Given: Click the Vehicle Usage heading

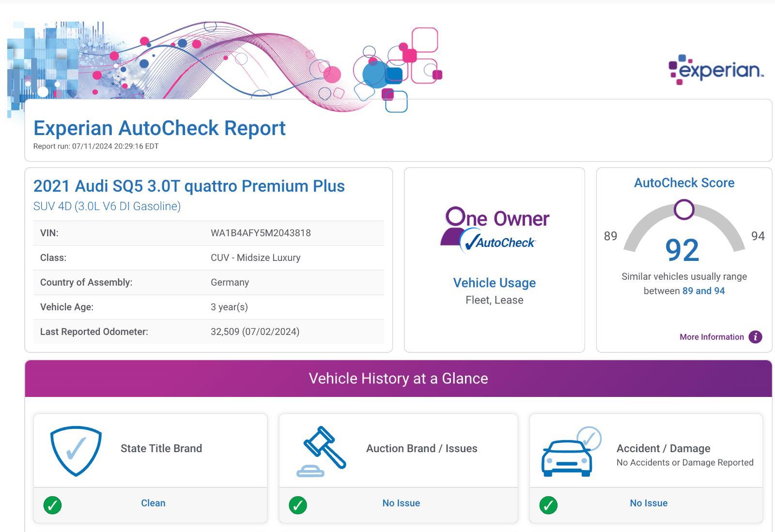Looking at the screenshot, I should pyautogui.click(x=495, y=283).
